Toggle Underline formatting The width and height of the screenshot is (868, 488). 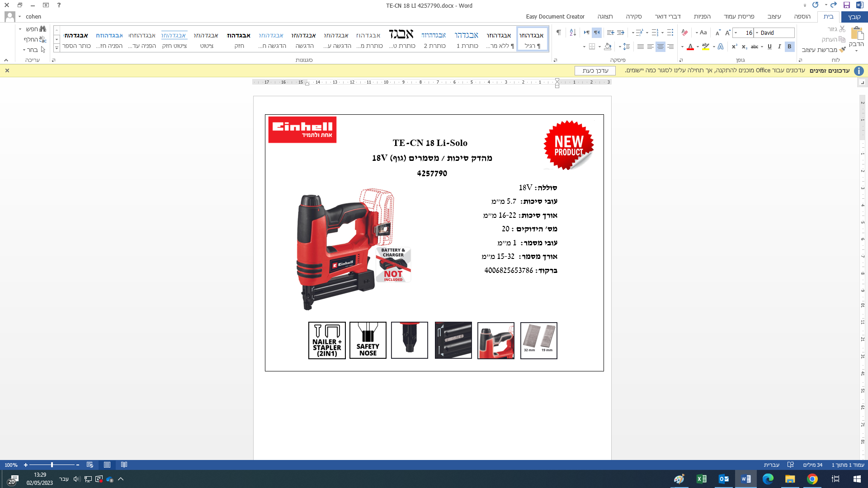769,47
